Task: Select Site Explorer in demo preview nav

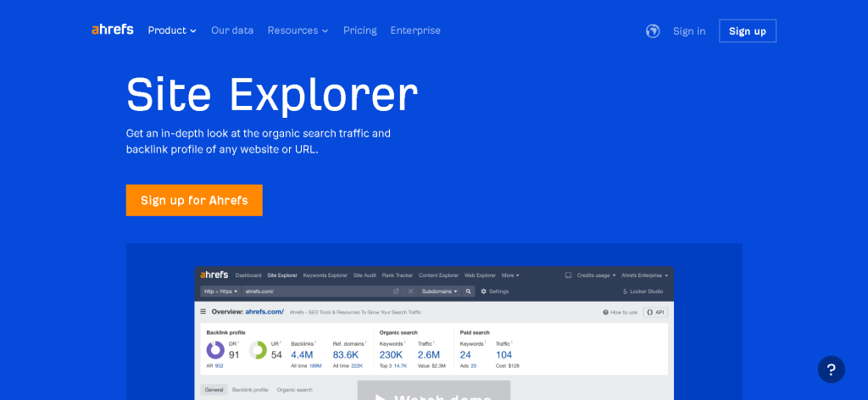Action: (x=282, y=275)
